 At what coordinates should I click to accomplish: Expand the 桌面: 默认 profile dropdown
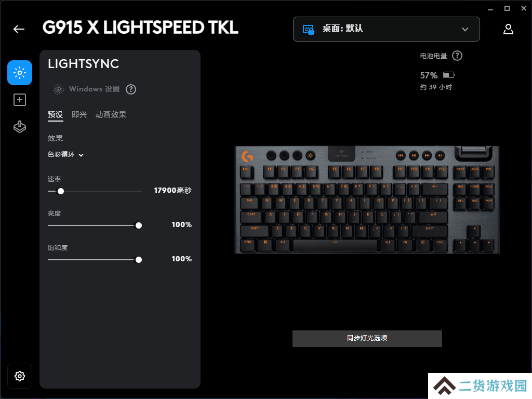pos(386,29)
